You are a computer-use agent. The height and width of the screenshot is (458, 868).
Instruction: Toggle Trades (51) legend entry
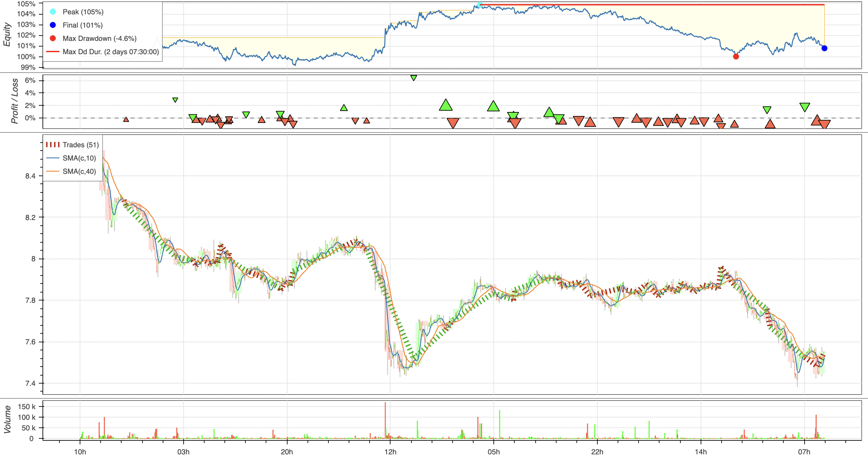[81, 145]
